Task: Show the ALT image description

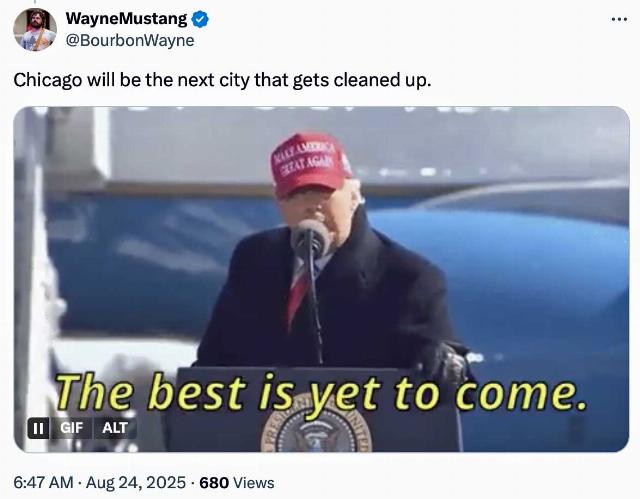Action: (115, 428)
